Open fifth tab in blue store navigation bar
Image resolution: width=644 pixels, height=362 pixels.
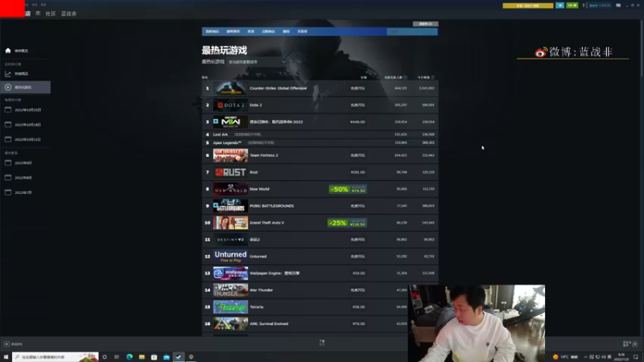(x=286, y=31)
